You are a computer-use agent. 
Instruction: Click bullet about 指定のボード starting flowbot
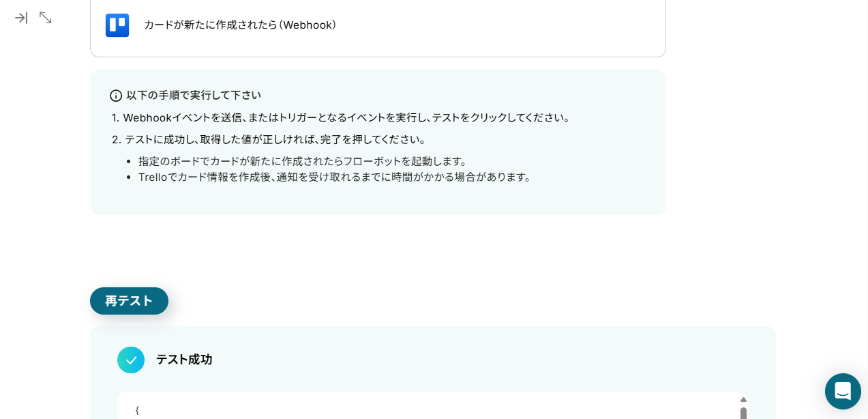304,161
